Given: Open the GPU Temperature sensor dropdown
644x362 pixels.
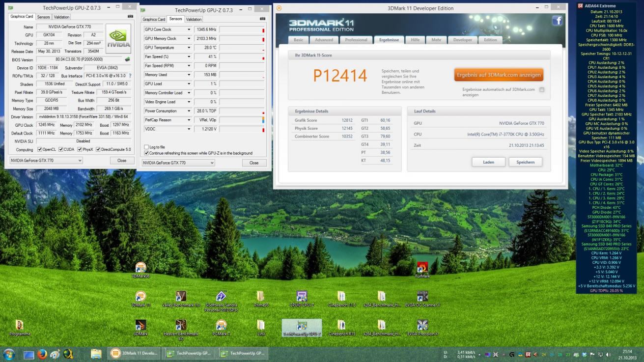Looking at the screenshot, I should [x=189, y=48].
